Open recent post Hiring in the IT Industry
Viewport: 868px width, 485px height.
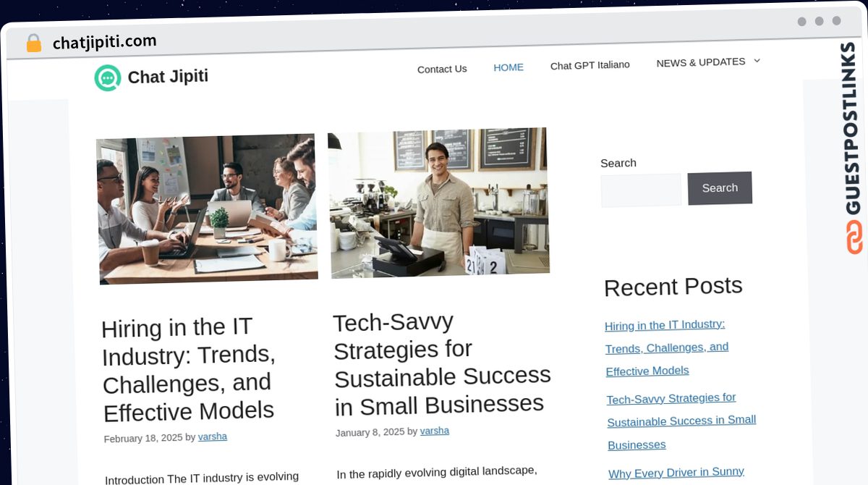pyautogui.click(x=667, y=348)
